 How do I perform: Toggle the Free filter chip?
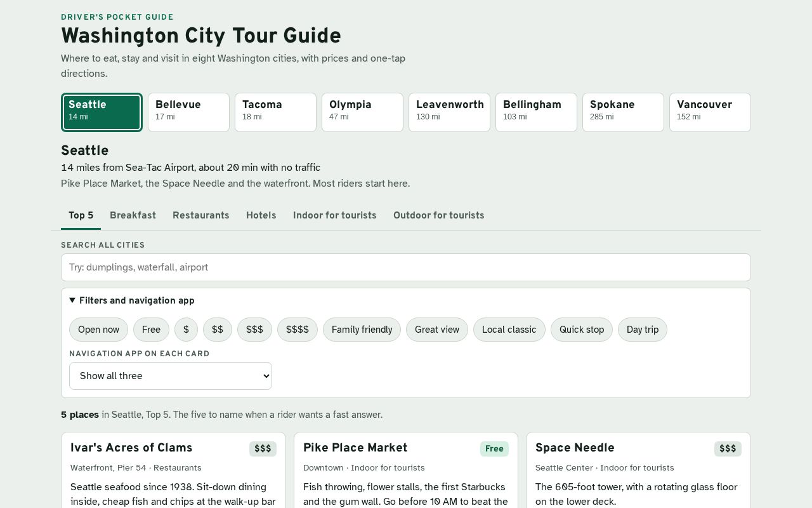(151, 330)
